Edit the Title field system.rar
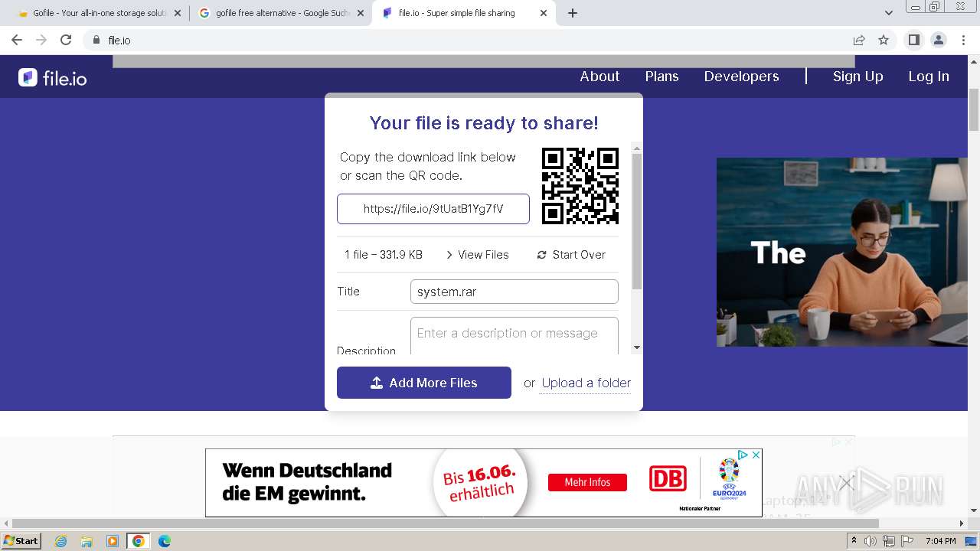 tap(514, 292)
